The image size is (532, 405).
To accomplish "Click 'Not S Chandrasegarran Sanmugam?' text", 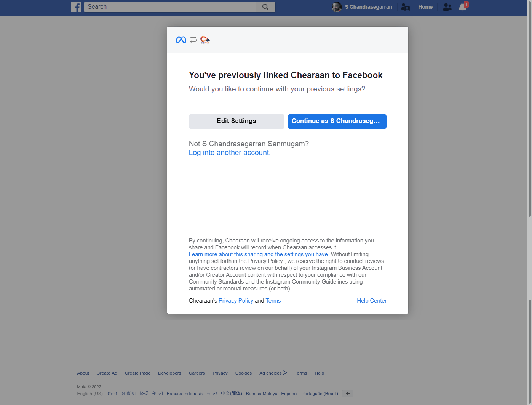I will coord(249,144).
